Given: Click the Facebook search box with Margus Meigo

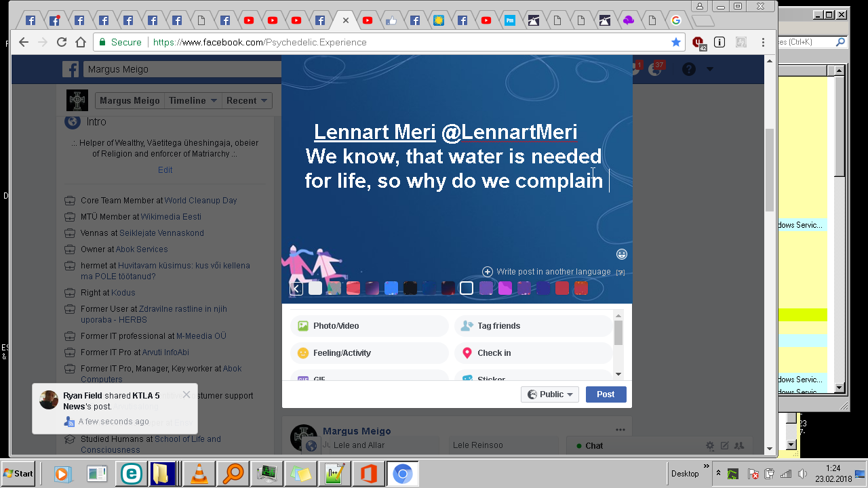Looking at the screenshot, I should coord(182,69).
